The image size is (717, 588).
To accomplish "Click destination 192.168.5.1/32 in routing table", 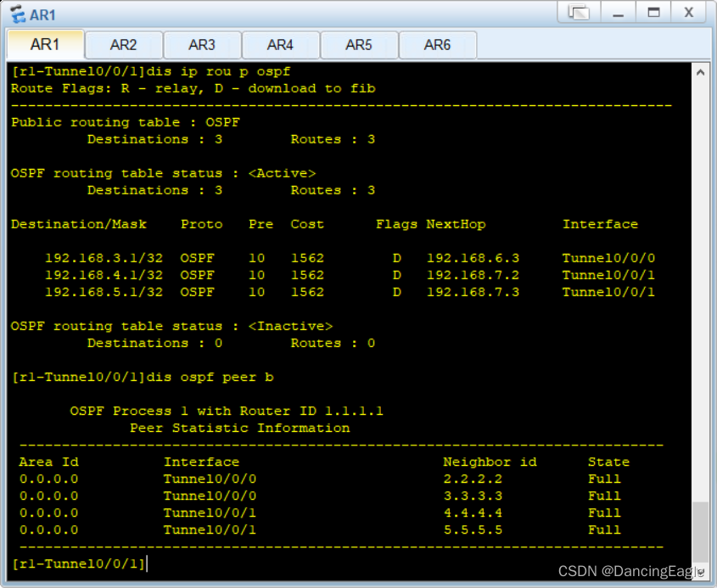I will tap(104, 292).
